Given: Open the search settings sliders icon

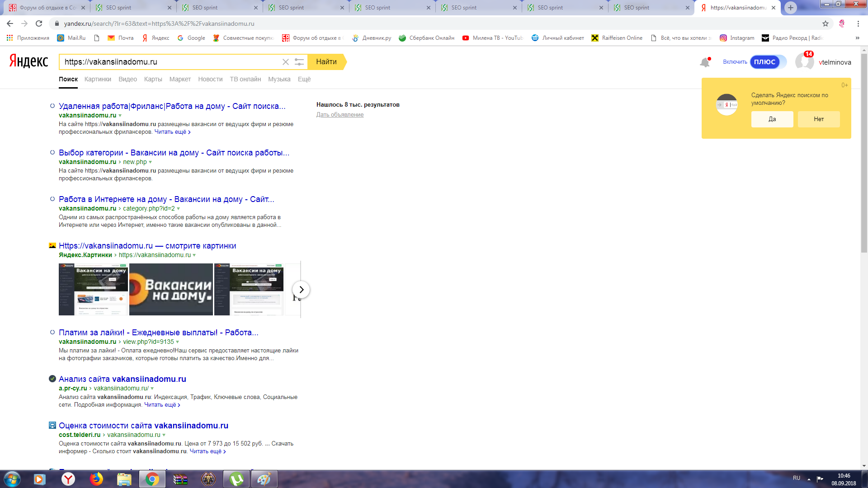Looking at the screenshot, I should (x=299, y=62).
